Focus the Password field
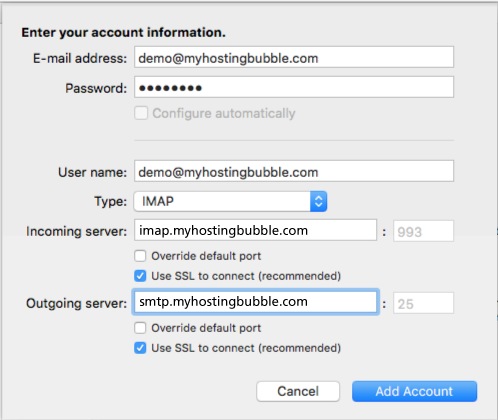 pyautogui.click(x=294, y=87)
